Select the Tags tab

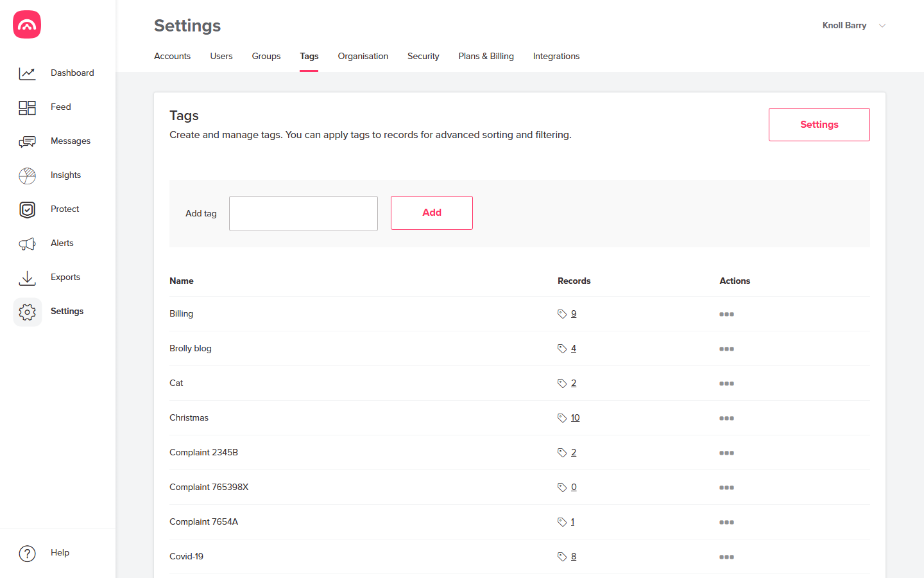(309, 56)
